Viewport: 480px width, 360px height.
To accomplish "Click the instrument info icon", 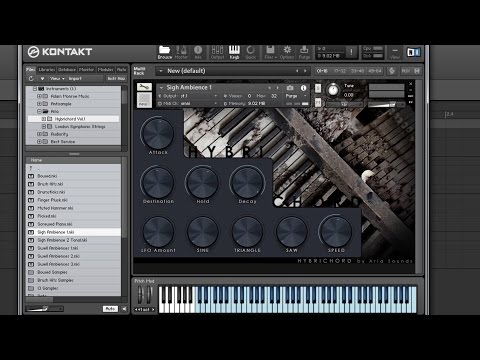I will point(303,88).
